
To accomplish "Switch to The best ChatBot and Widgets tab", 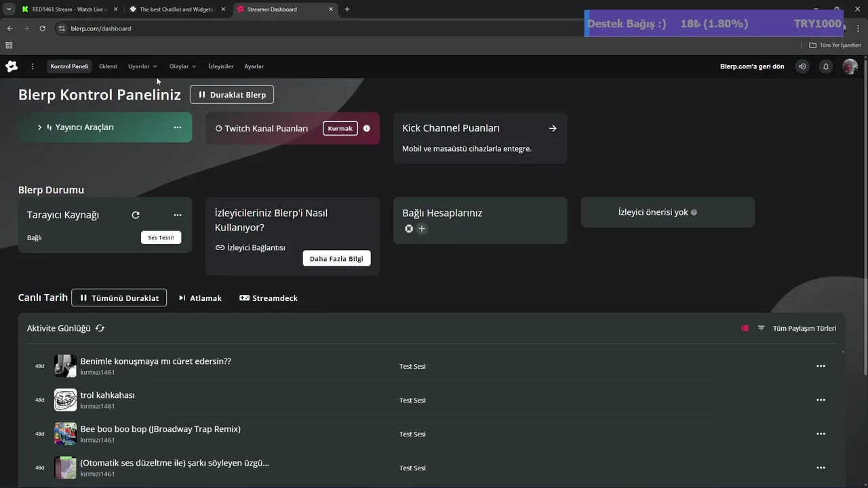I will pos(176,9).
